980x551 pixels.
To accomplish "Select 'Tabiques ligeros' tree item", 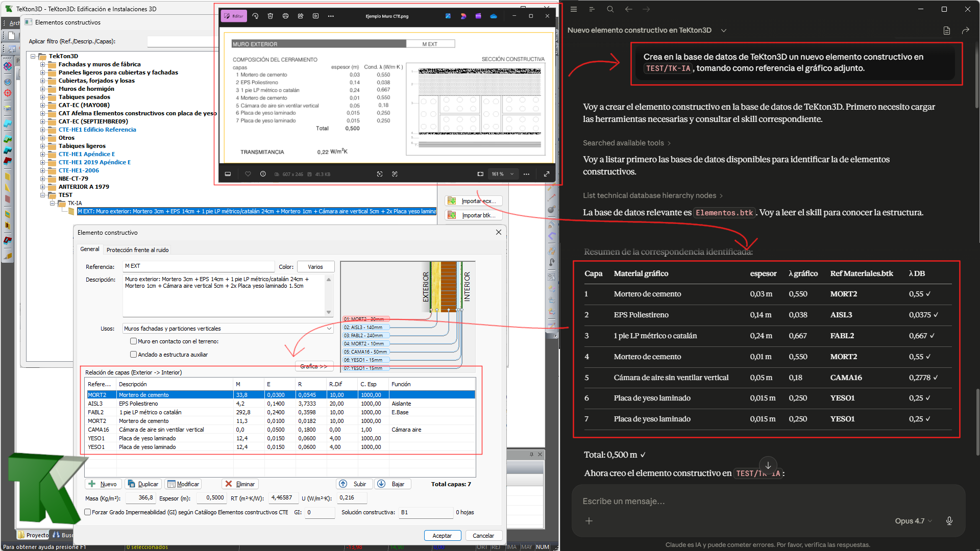I will pyautogui.click(x=82, y=146).
